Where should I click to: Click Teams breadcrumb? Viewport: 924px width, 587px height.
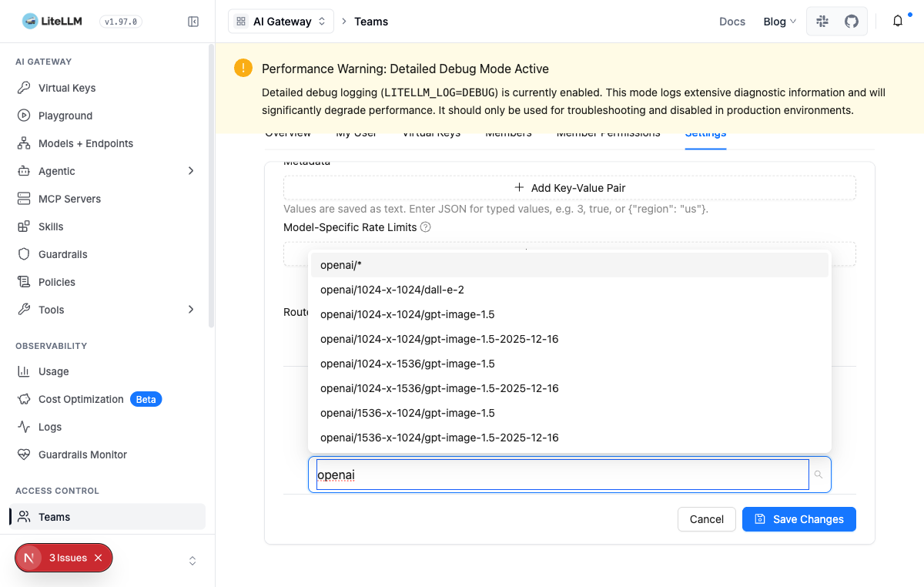point(371,22)
